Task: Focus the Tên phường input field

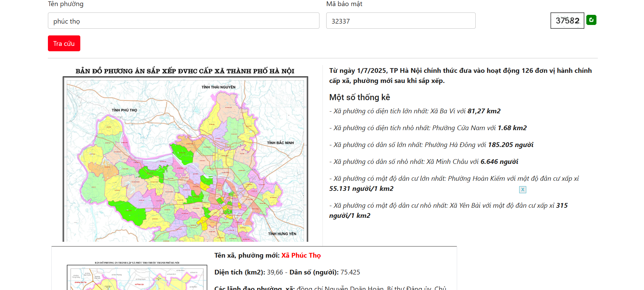Action: coord(183,21)
